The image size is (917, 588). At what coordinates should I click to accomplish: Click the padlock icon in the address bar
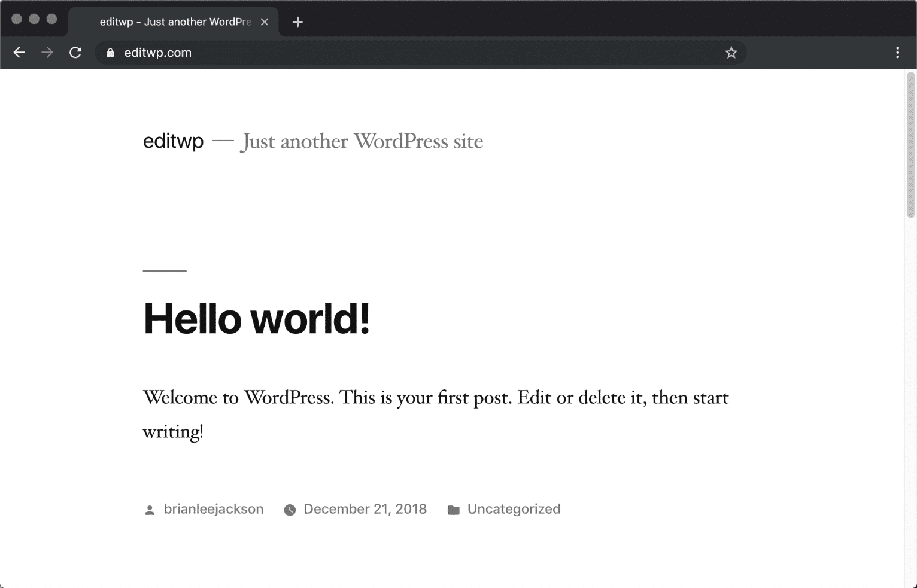tap(110, 53)
